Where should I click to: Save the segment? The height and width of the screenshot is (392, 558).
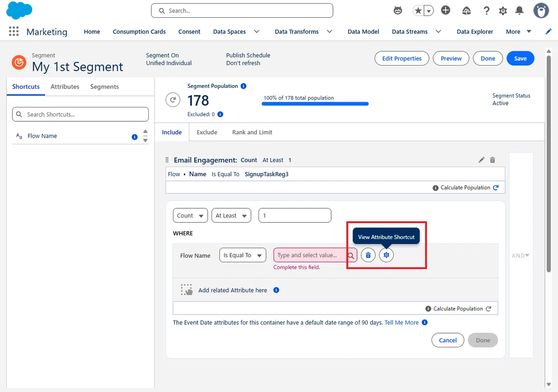click(520, 58)
